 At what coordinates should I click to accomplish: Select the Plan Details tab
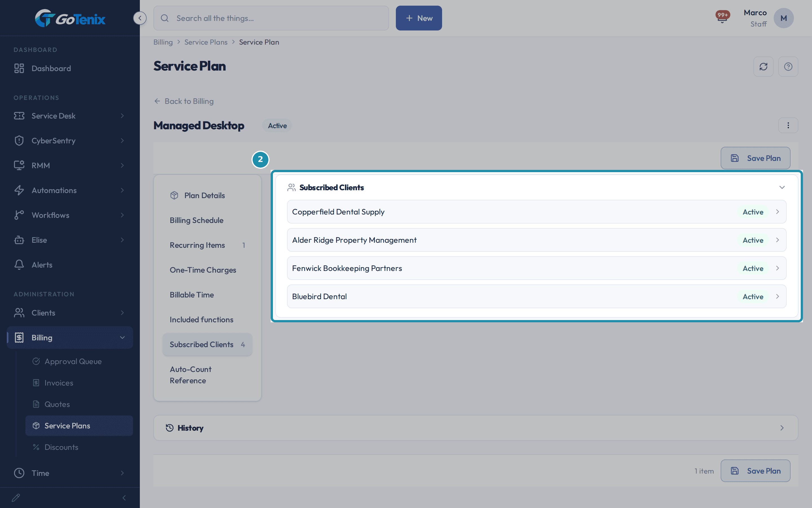207,195
